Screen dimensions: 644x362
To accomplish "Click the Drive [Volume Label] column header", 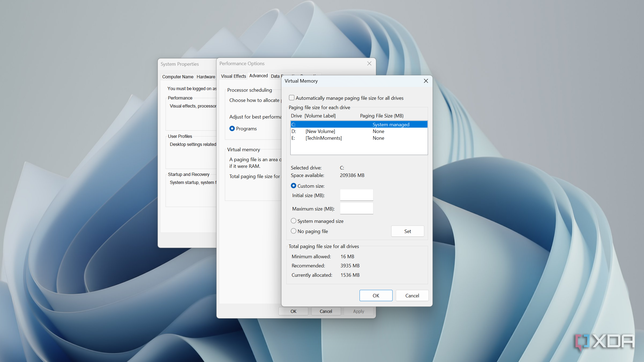I will coord(313,116).
